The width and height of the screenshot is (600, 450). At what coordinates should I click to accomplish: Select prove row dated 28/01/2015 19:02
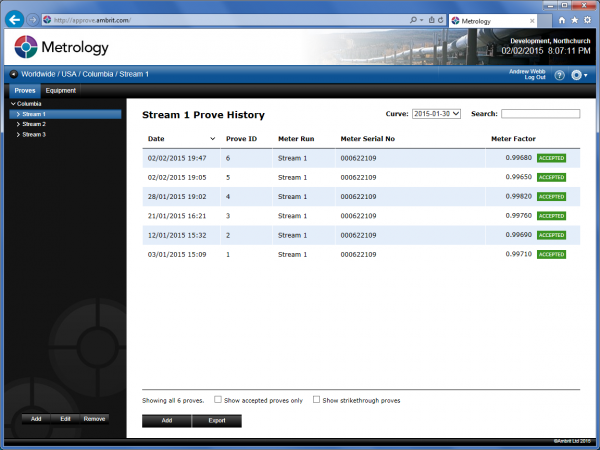(x=361, y=197)
